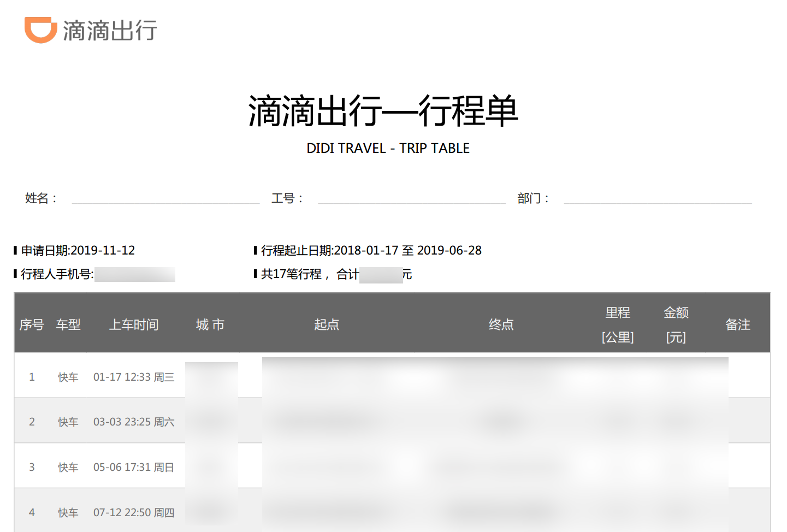Click 快车 in row 1
Screen dimensions: 787x532
click(68, 377)
